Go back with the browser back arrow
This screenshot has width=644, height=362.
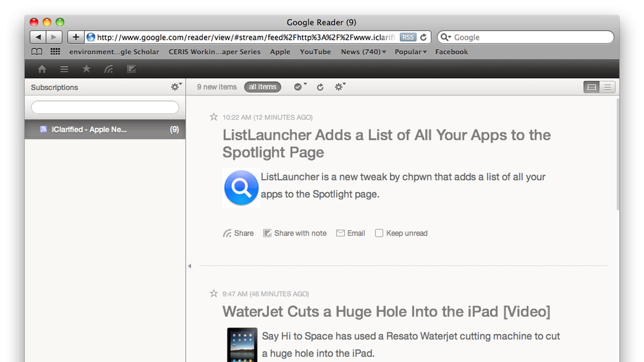coord(38,37)
